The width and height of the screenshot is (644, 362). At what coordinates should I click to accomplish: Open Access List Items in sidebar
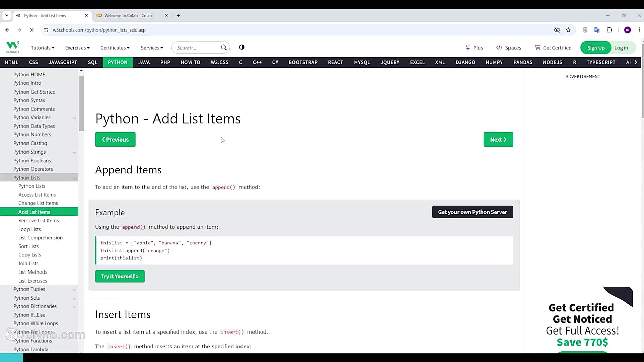click(x=37, y=195)
